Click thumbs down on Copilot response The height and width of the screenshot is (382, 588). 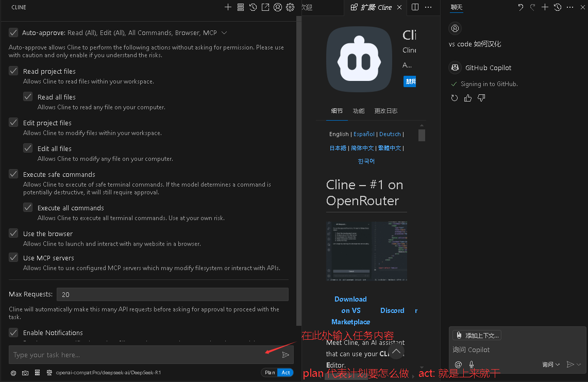click(x=481, y=98)
